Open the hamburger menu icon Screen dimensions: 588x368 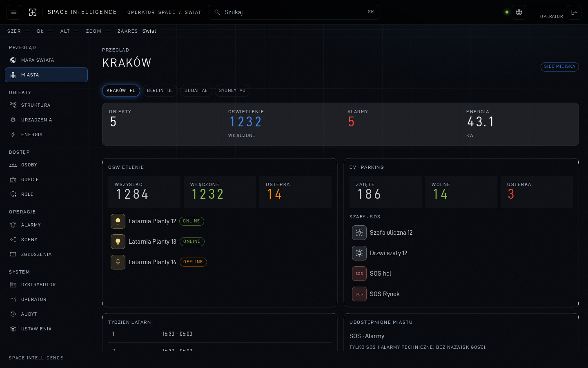pos(14,12)
